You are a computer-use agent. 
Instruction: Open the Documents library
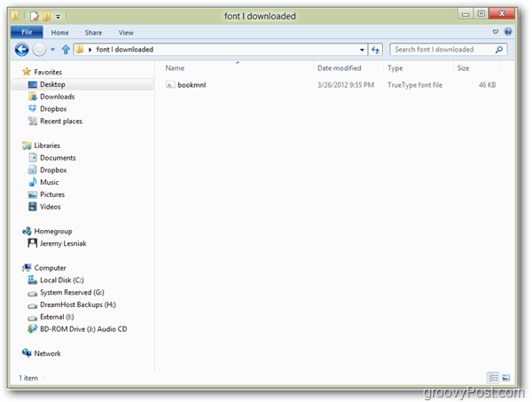click(58, 158)
